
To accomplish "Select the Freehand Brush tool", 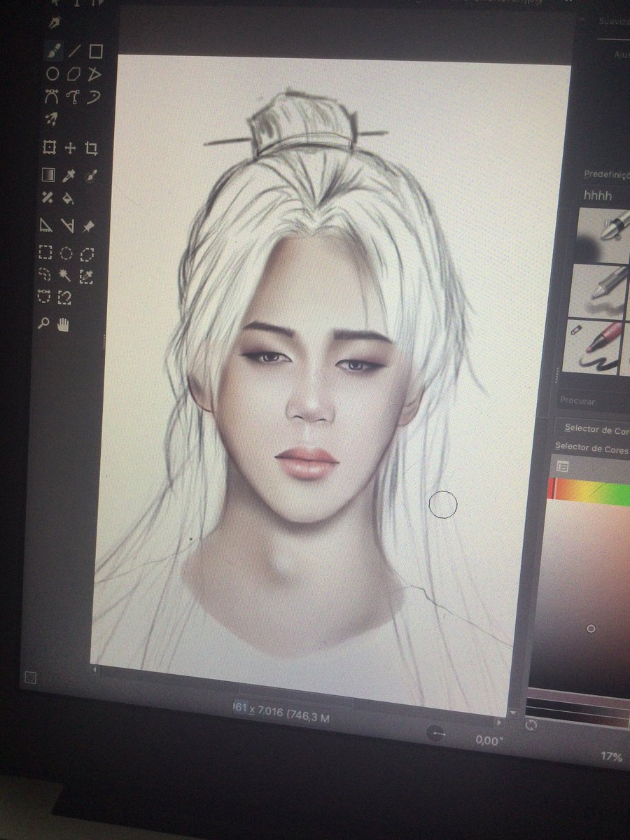I will point(53,50).
